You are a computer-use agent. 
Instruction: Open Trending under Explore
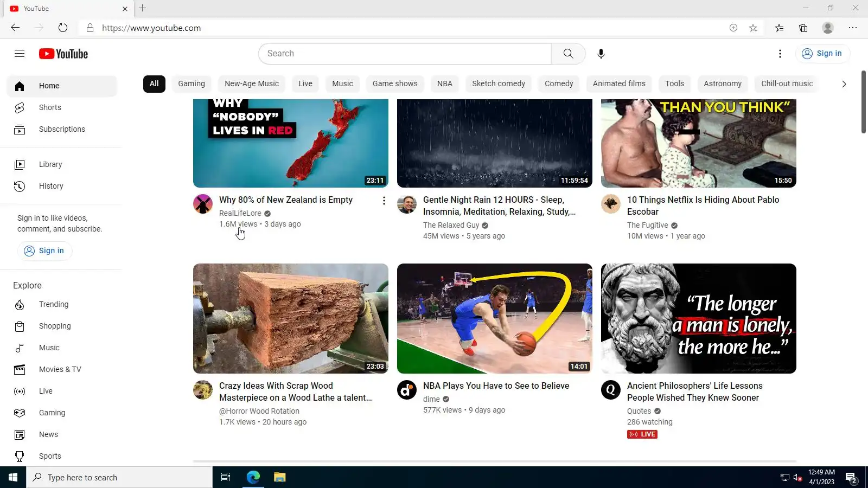(x=62, y=304)
